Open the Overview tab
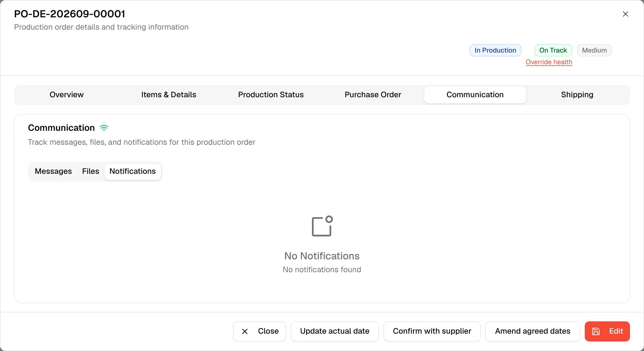Viewport: 644px width, 351px height. (x=67, y=95)
